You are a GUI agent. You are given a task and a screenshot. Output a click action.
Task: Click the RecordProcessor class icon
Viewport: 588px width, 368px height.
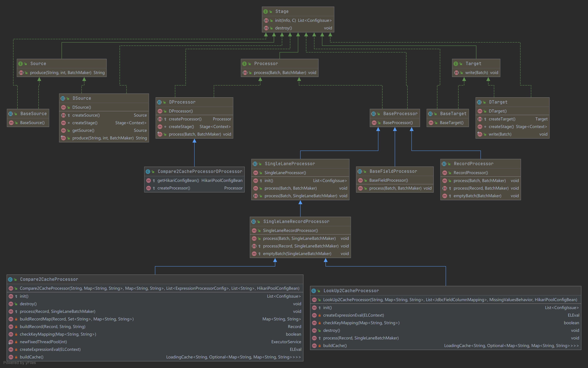point(444,164)
